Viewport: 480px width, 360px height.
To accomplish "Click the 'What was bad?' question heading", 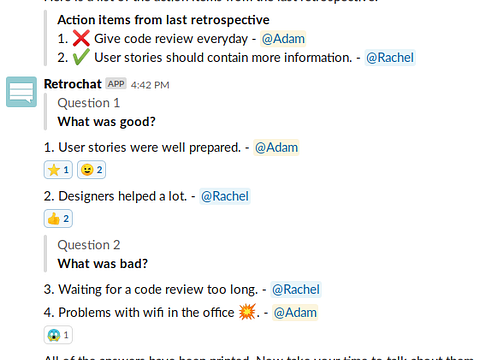I will coord(103,263).
